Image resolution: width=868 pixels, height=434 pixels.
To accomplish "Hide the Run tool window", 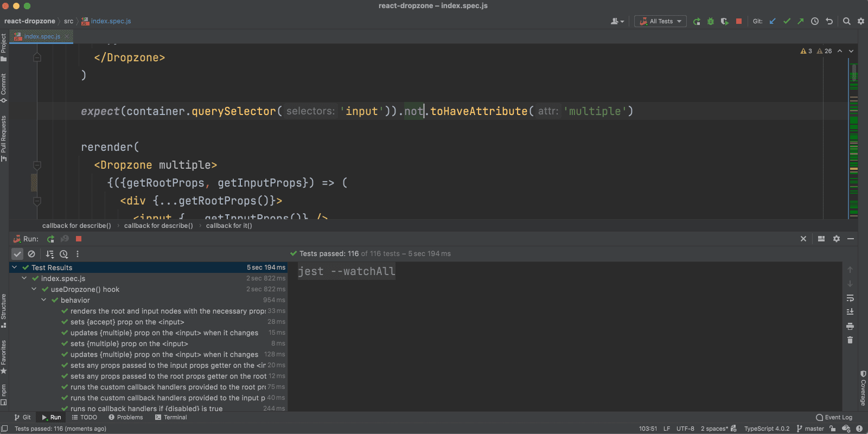I will [x=851, y=239].
